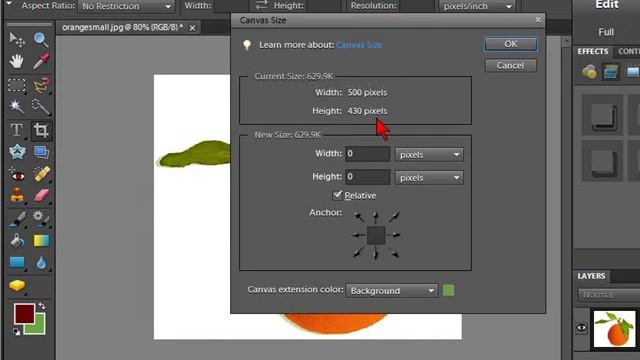Set anchor to bottom-right arrow

(394, 253)
